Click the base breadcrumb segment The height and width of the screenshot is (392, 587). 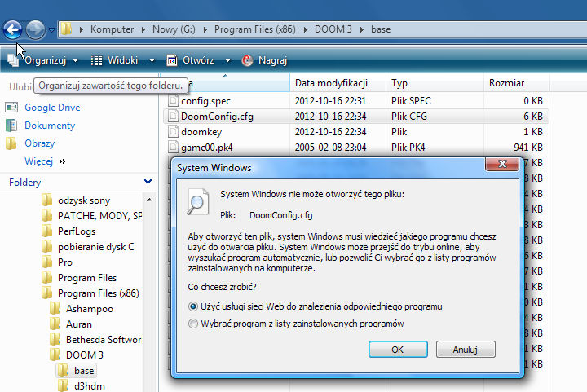tap(381, 29)
